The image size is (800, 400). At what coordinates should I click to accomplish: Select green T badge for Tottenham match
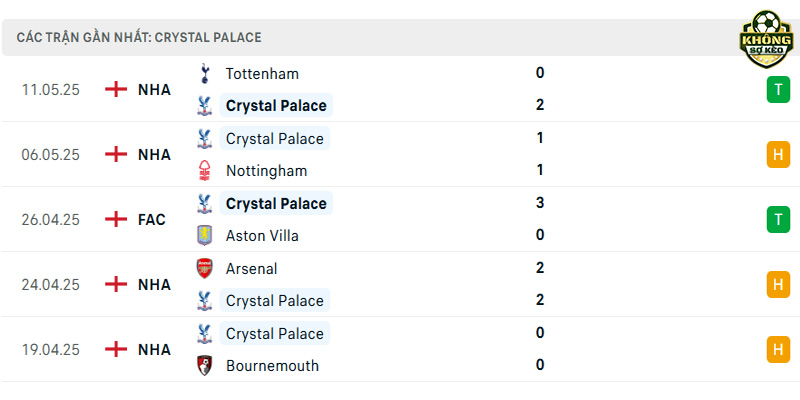[x=778, y=90]
